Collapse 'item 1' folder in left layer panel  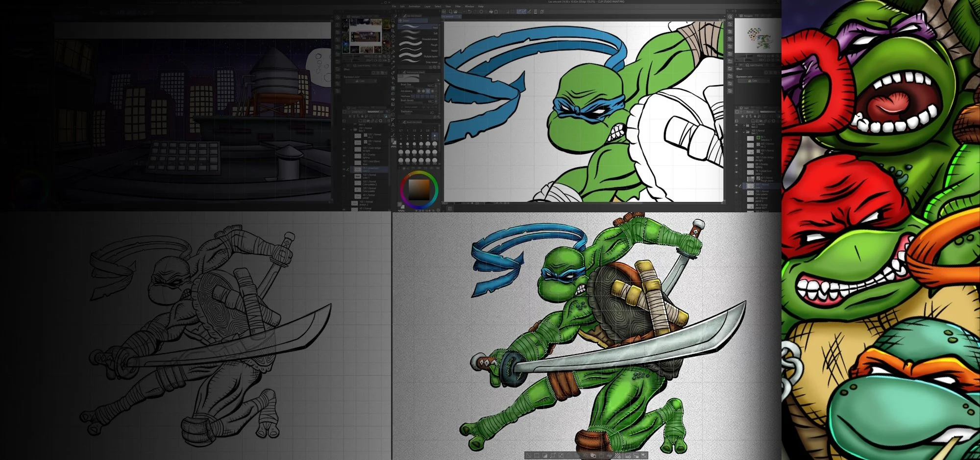point(351,129)
